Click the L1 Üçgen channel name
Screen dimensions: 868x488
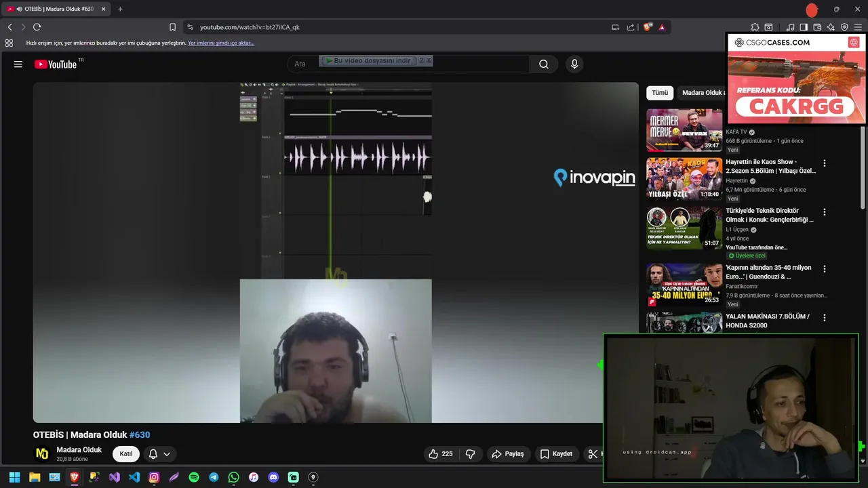pyautogui.click(x=738, y=229)
